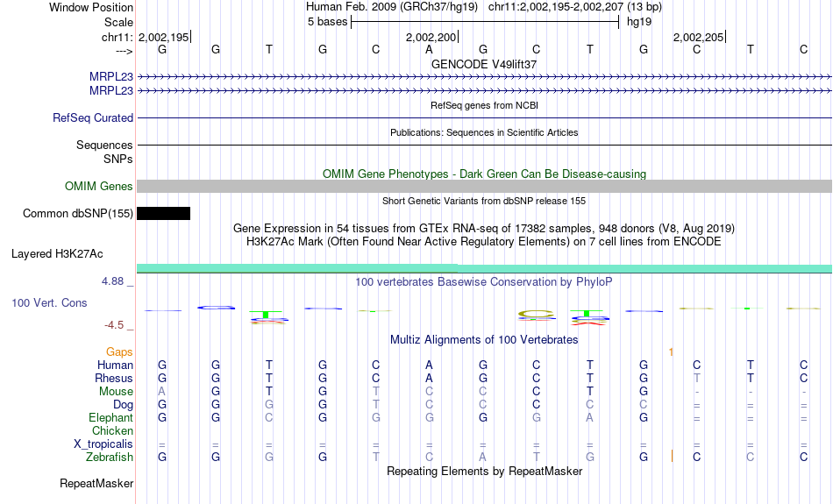Click the -4.5 lower conservation scale value
Image resolution: width=833 pixels, height=504 pixels.
click(x=114, y=325)
